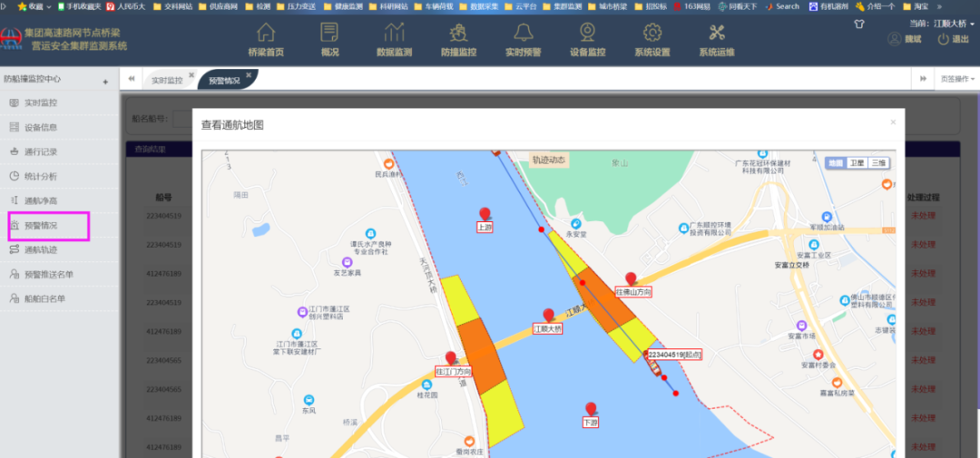Select the 地图 map view mode

click(835, 163)
